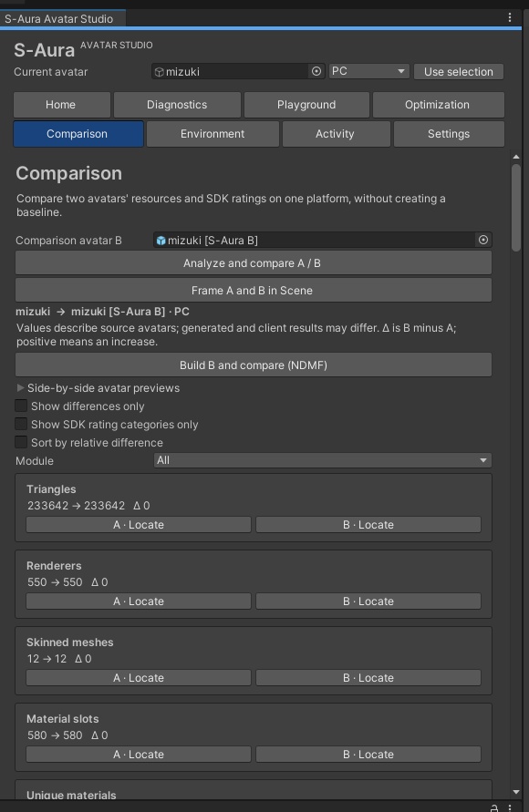
Task: Click scrollbar down arrow
Action: pyautogui.click(x=515, y=792)
